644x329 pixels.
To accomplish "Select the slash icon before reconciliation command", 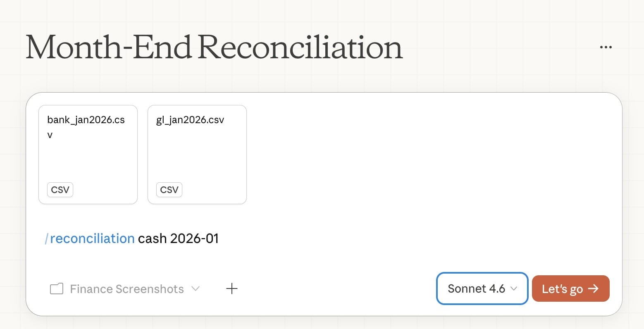I will (48, 238).
